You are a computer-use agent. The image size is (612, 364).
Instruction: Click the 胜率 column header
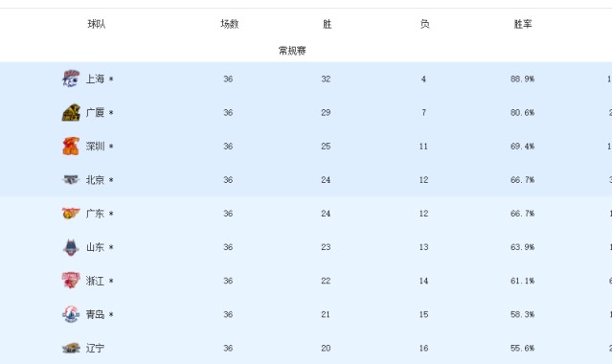tap(523, 24)
